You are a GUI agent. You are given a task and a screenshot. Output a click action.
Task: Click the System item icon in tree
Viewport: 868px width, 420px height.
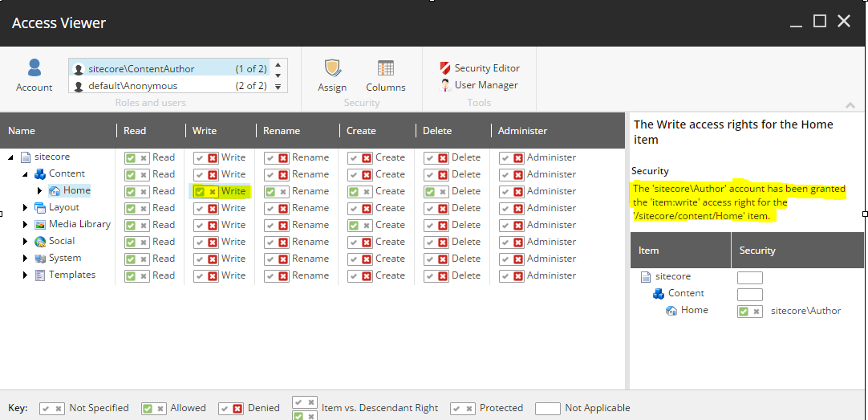tap(40, 259)
